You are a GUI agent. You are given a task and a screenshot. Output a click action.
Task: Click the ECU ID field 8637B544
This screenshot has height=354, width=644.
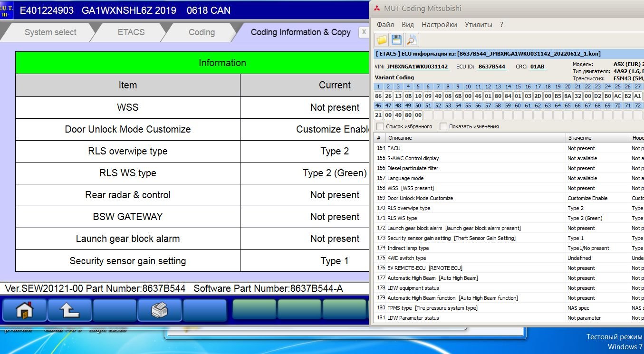pyautogui.click(x=491, y=67)
